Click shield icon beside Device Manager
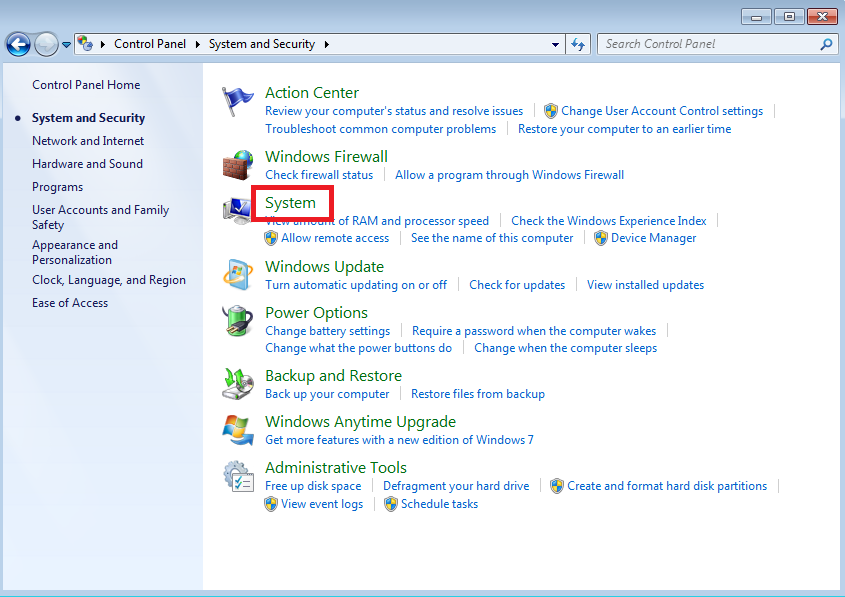This screenshot has height=597, width=845. 601,238
